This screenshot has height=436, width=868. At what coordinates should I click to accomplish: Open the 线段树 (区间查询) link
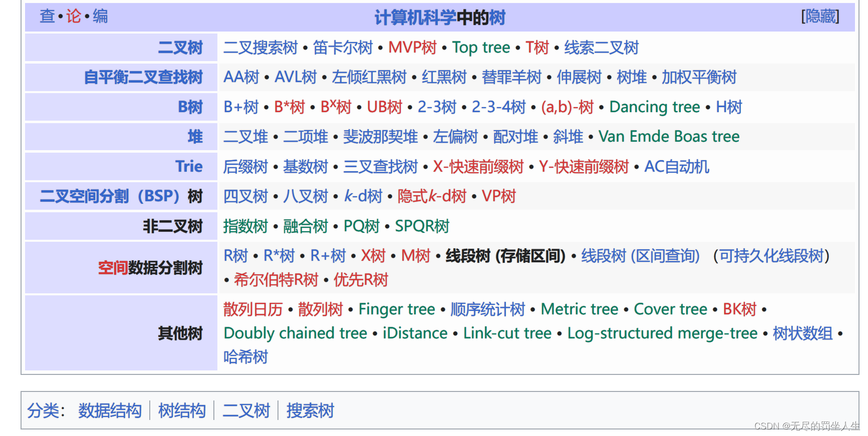[x=641, y=255]
